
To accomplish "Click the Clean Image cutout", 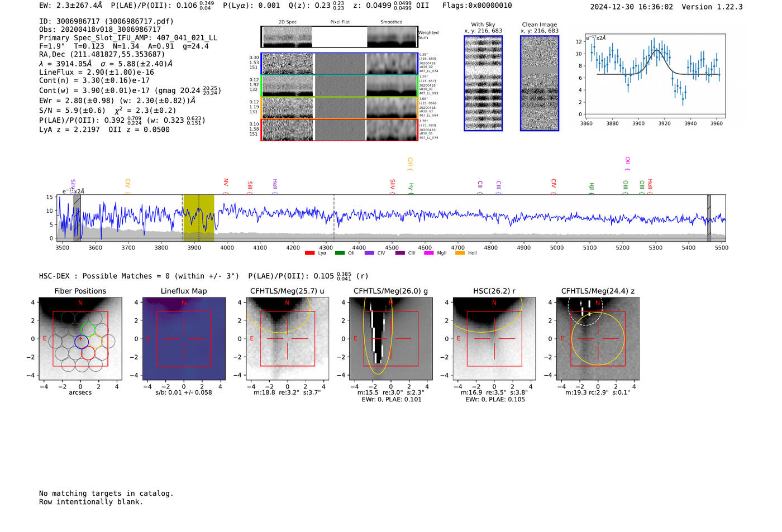I will click(x=540, y=83).
